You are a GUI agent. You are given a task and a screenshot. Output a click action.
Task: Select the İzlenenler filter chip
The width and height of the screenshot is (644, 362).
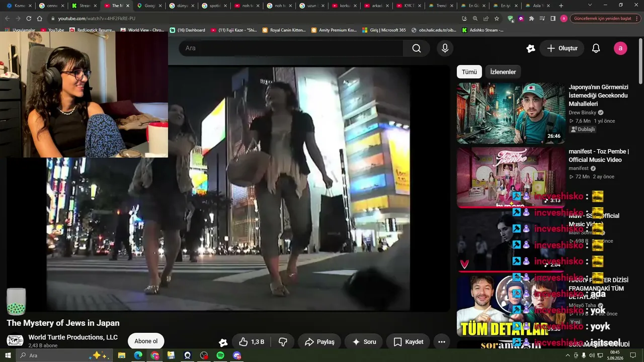coord(503,72)
